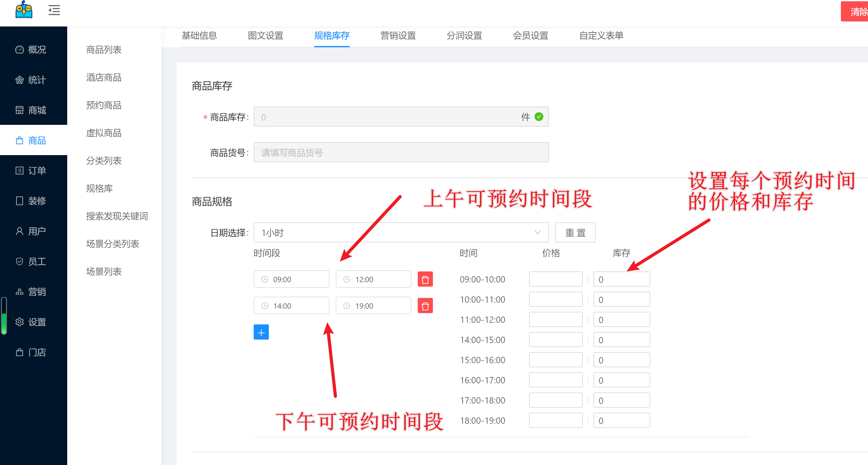Screen dimensions: 868x465
Task: Add a new time slot with the blue plus button
Action: pos(261,332)
